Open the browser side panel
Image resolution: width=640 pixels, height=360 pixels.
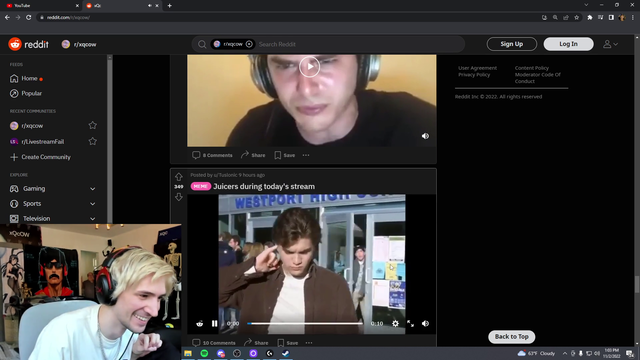click(x=611, y=18)
